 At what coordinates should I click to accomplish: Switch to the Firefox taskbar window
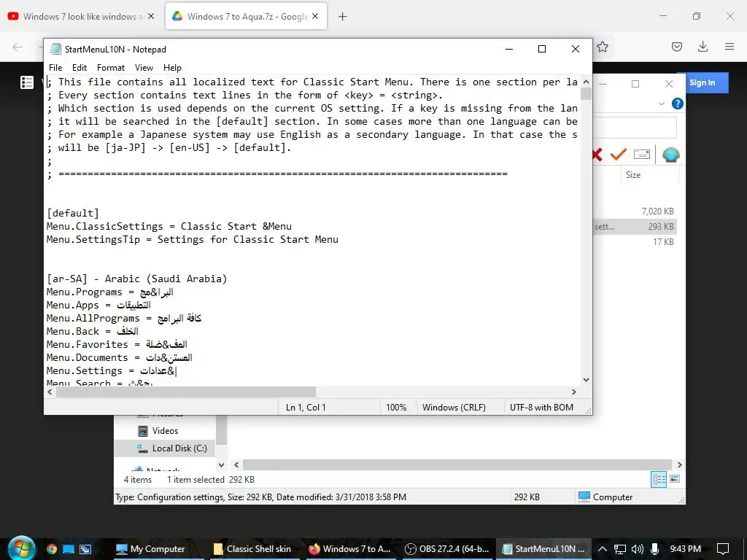[x=349, y=548]
